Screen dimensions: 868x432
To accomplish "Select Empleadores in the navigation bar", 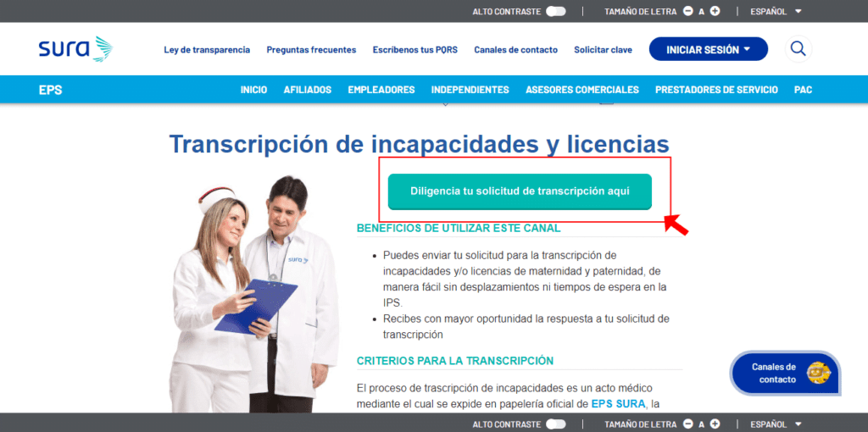I will [x=381, y=90].
